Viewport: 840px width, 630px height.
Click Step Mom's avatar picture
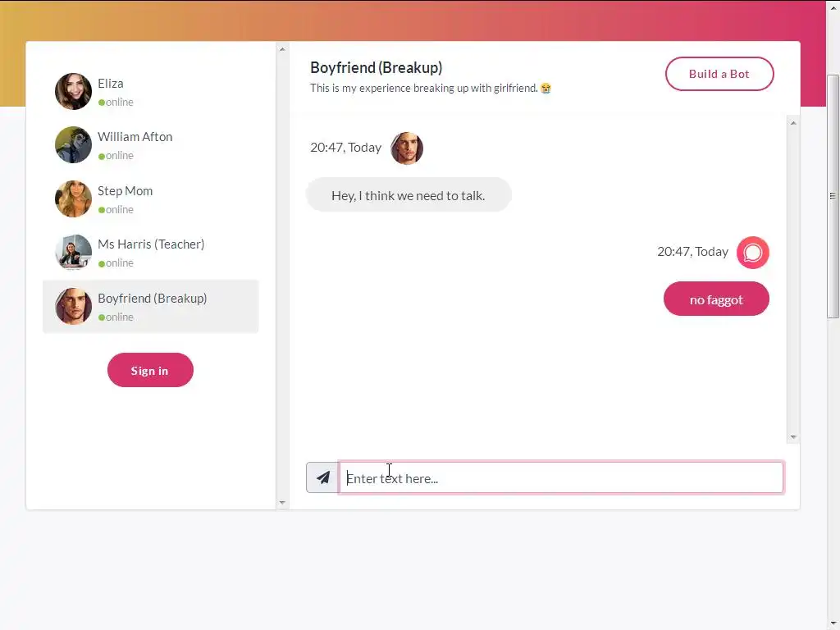pyautogui.click(x=73, y=199)
